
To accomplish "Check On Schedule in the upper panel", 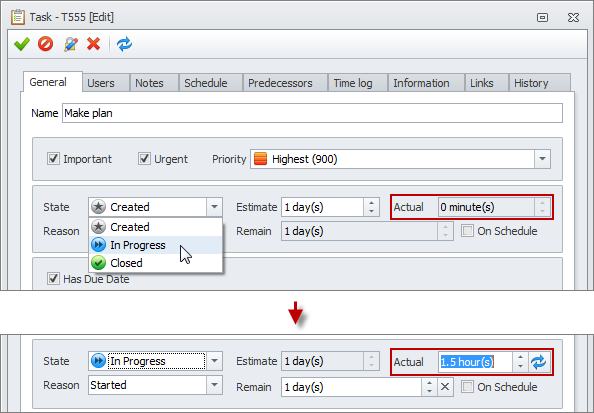I will [467, 231].
